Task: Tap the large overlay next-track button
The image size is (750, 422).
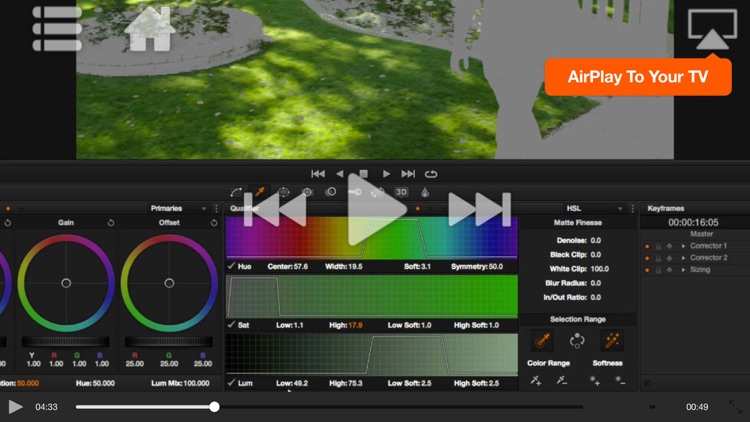Action: click(x=479, y=210)
